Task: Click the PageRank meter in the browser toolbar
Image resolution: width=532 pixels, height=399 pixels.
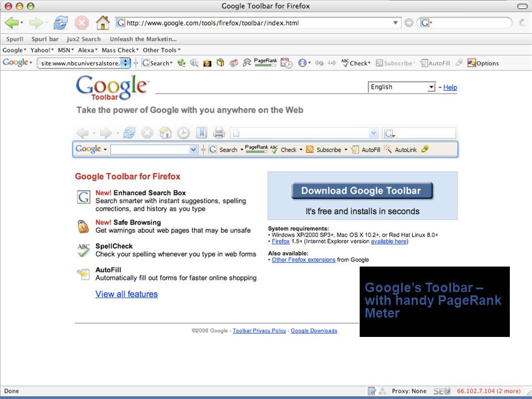Action: 265,63
